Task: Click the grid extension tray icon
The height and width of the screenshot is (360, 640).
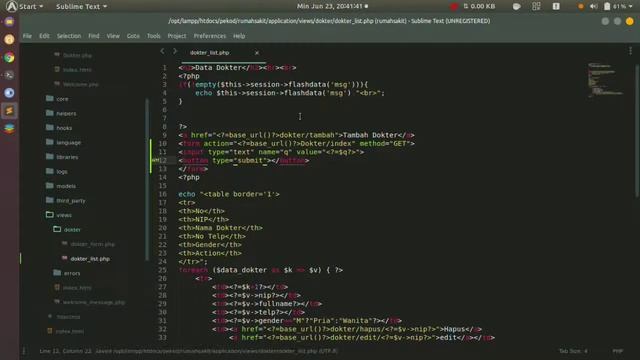Action: [x=536, y=6]
